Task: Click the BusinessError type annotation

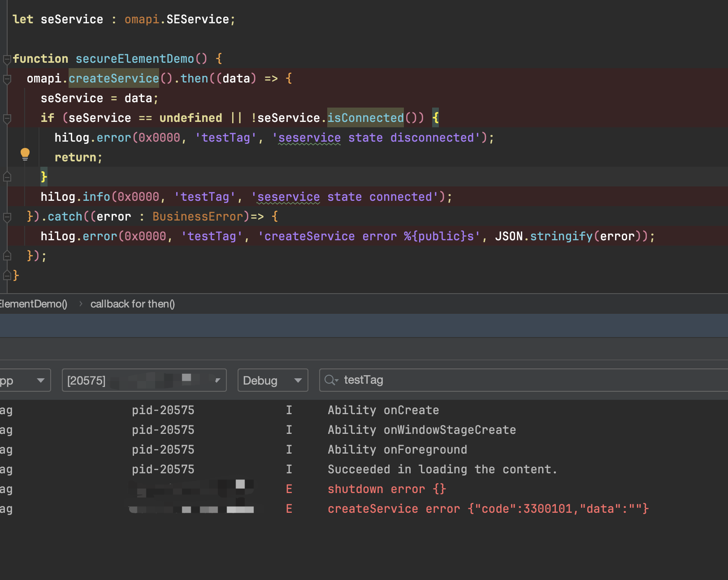Action: [198, 216]
